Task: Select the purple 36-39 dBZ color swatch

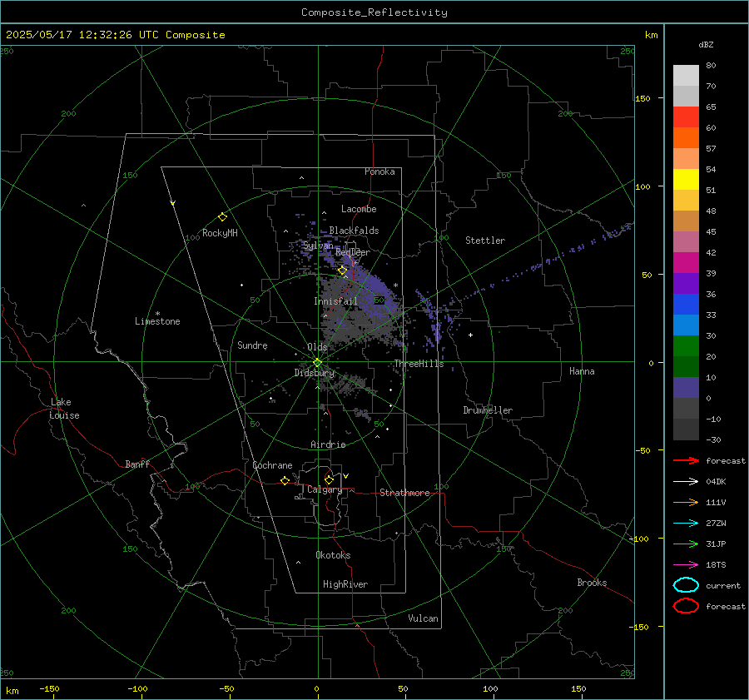Action: pos(686,283)
